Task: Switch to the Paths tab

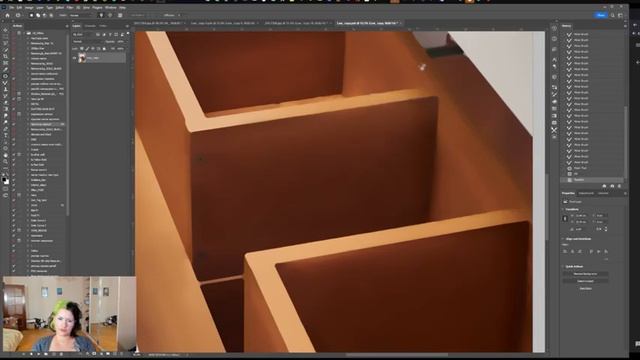Action: 103,26
